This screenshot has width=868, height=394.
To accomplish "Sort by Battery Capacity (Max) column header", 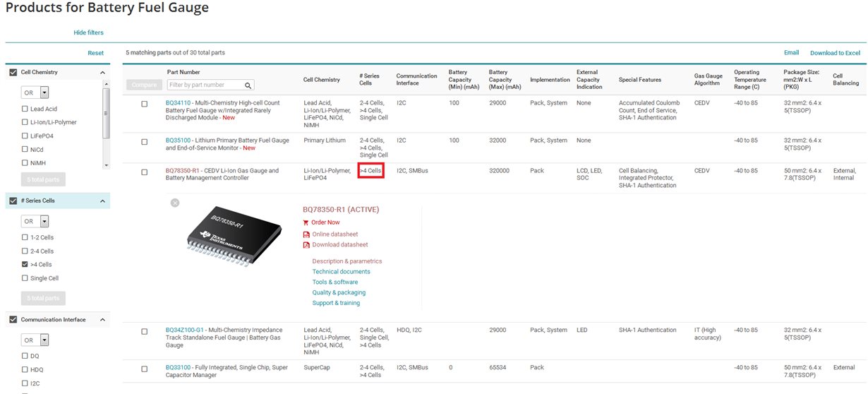I will (x=505, y=79).
